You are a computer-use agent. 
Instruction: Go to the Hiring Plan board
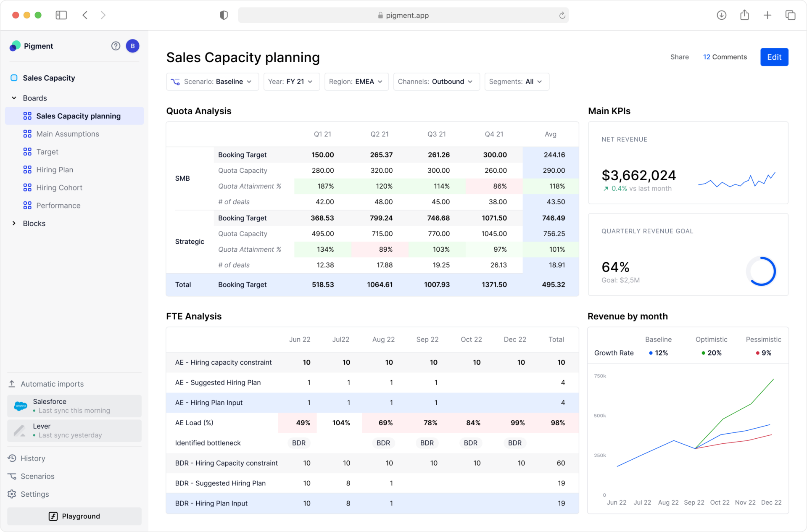(55, 170)
